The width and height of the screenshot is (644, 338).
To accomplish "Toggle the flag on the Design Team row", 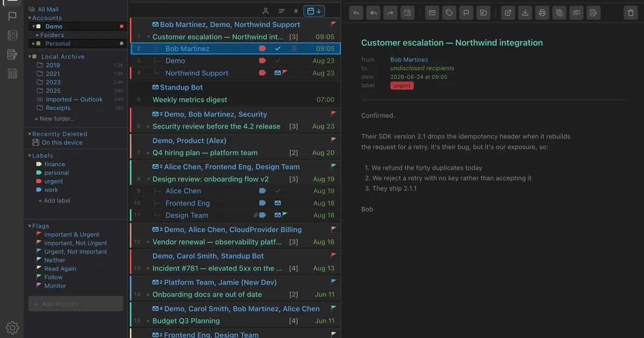I will click(x=285, y=216).
